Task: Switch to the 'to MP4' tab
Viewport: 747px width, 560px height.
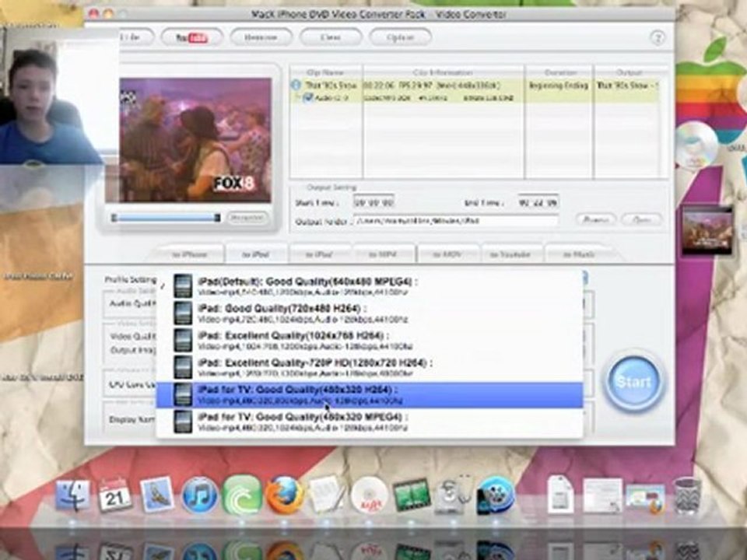Action: (x=383, y=254)
